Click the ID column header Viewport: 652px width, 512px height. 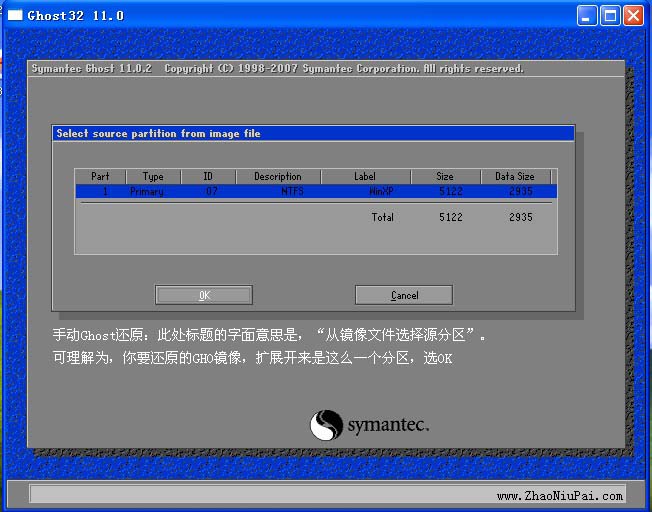(208, 176)
